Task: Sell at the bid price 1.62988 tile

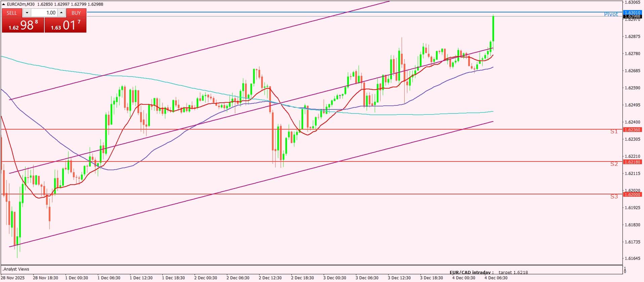Action: point(23,25)
